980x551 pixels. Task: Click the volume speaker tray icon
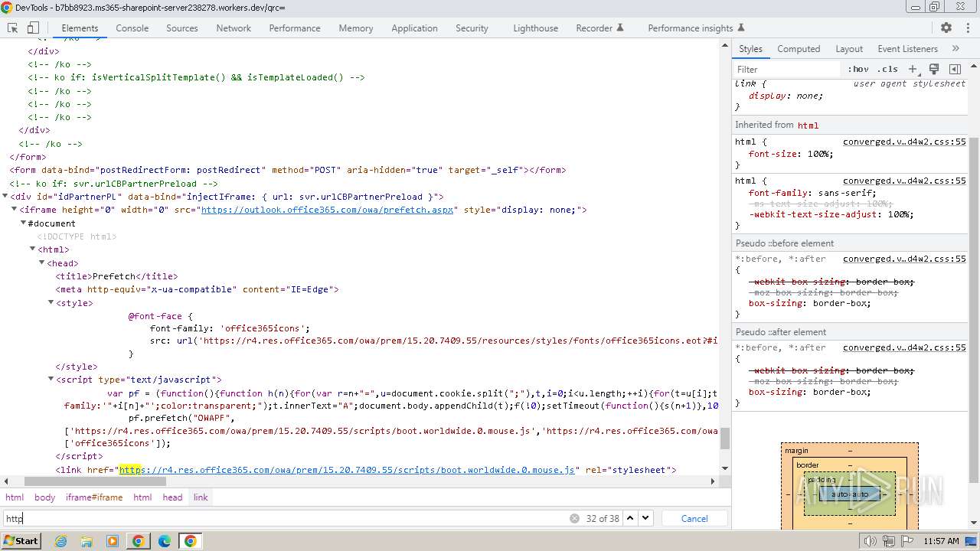point(871,541)
